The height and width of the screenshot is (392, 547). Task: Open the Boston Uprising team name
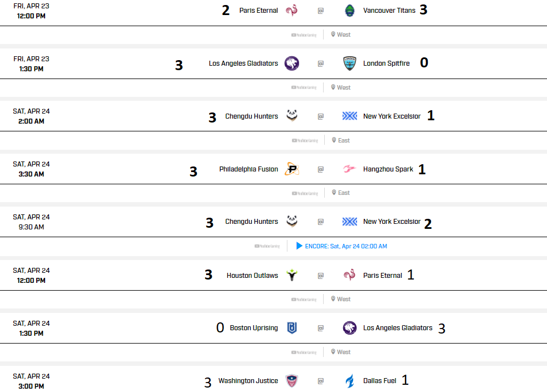click(x=253, y=328)
